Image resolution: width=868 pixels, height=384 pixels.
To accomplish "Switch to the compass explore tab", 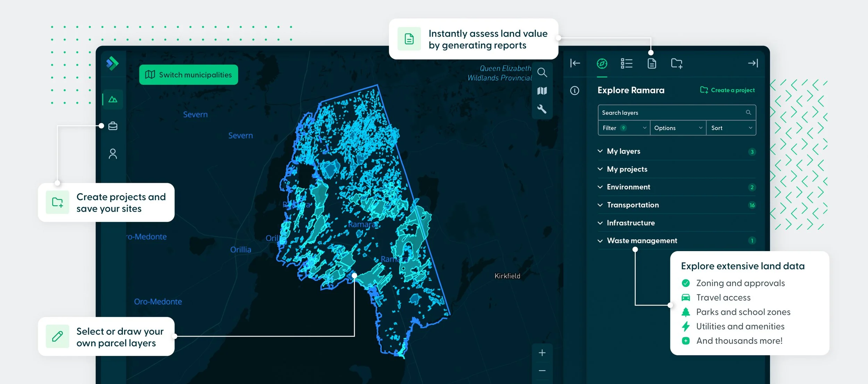I will [x=602, y=63].
